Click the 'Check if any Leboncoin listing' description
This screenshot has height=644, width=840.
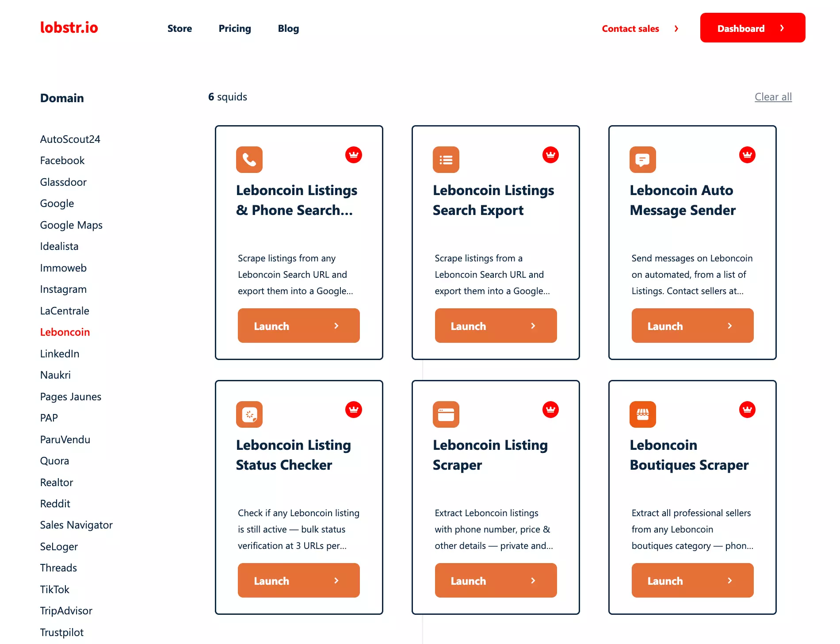[299, 529]
